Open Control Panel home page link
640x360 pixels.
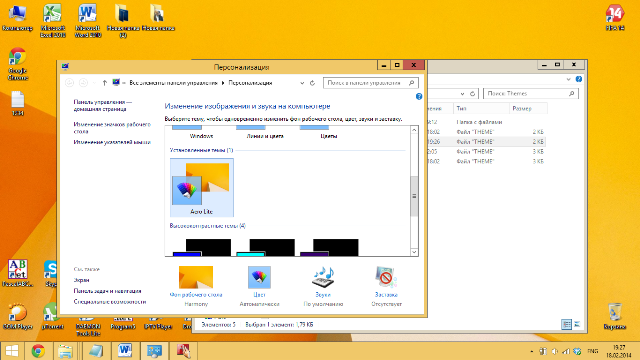coord(102,105)
